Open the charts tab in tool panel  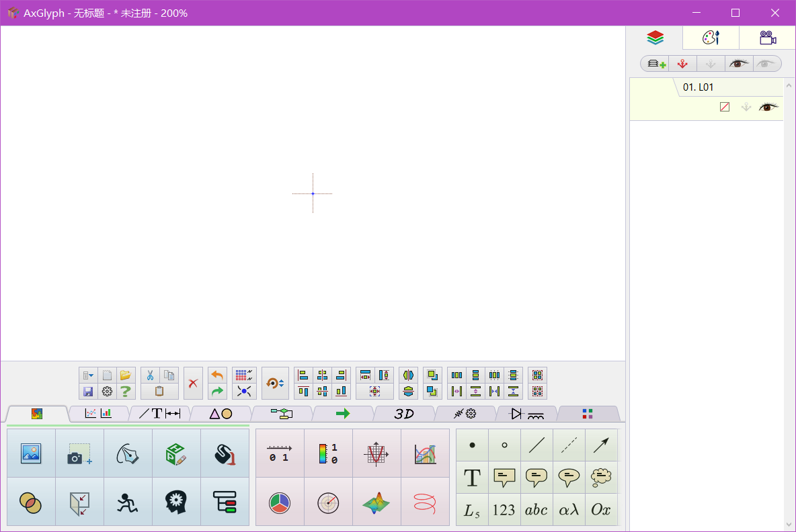[x=98, y=414]
